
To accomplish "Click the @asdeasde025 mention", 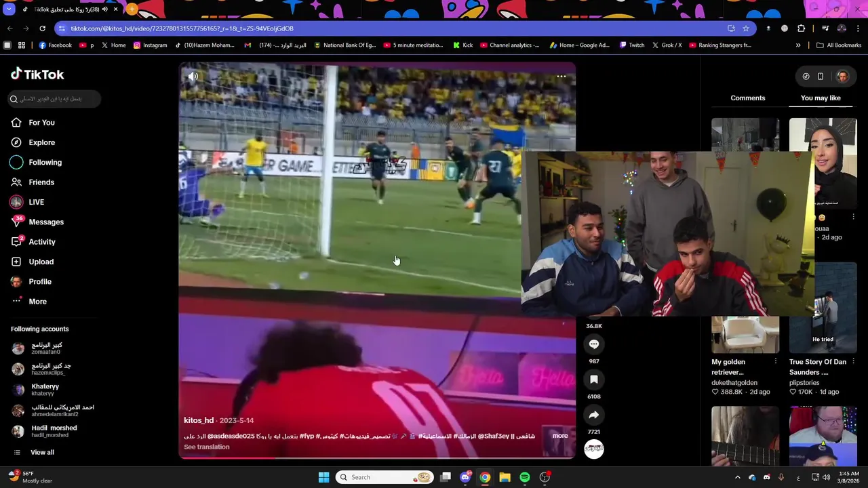I will (231, 436).
